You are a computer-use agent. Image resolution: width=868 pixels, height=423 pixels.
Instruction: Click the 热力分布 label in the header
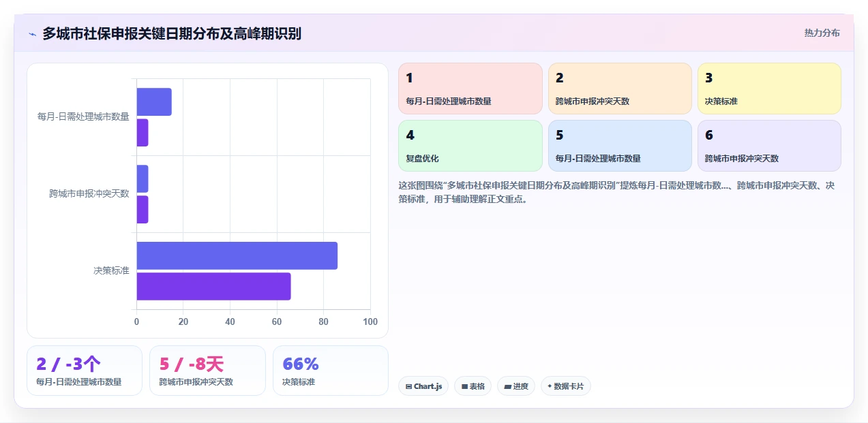[822, 33]
